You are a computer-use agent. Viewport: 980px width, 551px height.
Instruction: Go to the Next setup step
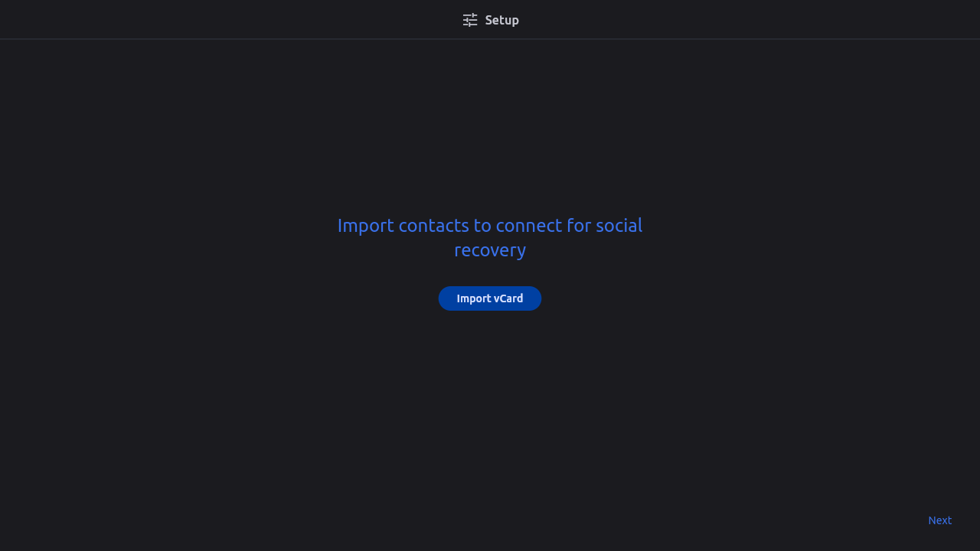point(939,520)
